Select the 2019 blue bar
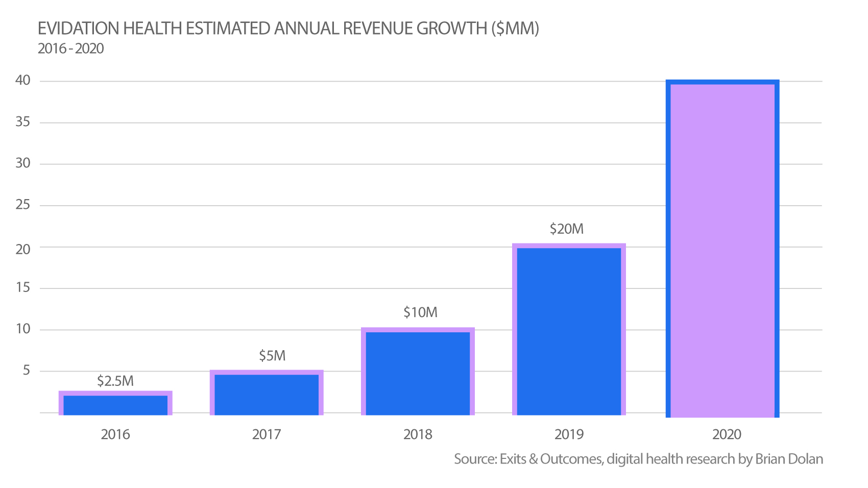The width and height of the screenshot is (868, 488). (569, 330)
